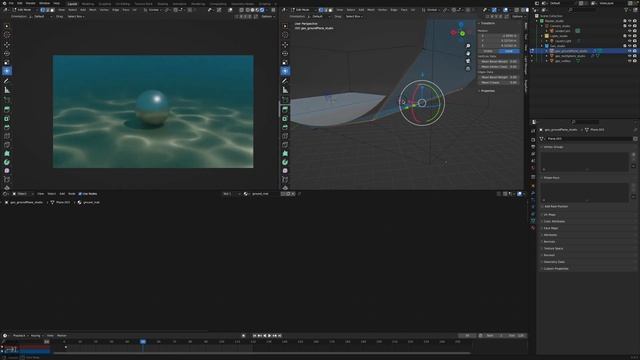Select geo_techSphere_studio row in outliner

(570, 56)
